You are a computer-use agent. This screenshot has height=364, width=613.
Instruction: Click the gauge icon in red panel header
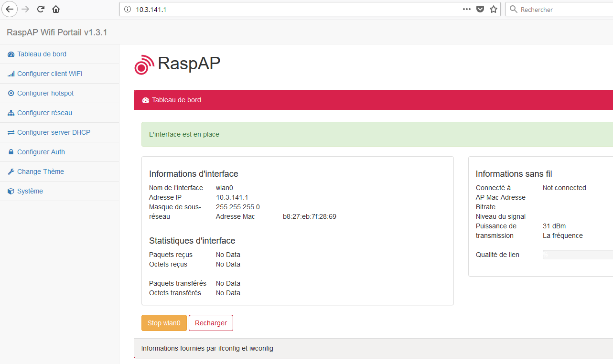(x=146, y=100)
